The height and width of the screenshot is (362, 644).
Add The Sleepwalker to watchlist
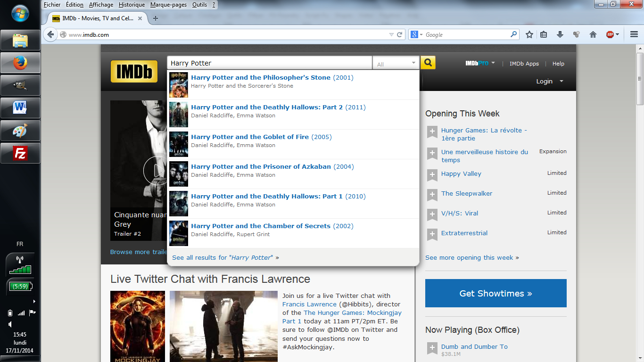(432, 194)
